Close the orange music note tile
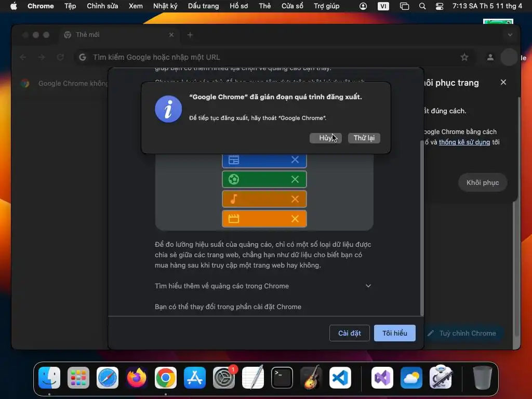Image resolution: width=532 pixels, height=399 pixels. 295,199
